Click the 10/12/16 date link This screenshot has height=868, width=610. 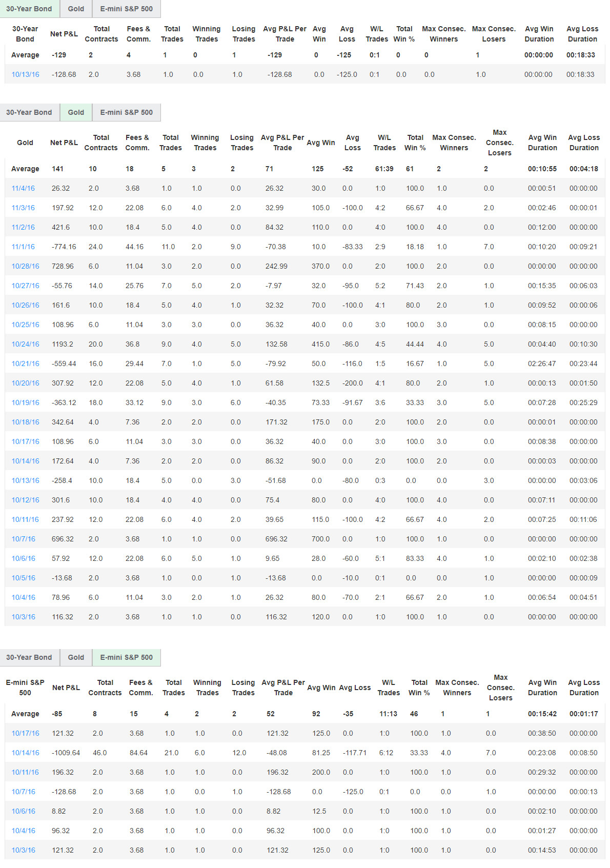tap(25, 500)
